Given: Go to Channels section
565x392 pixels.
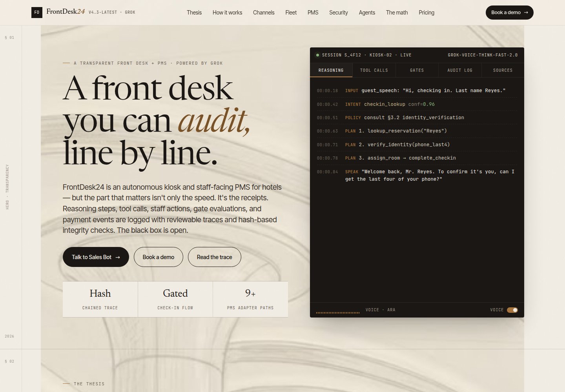Looking at the screenshot, I should (x=264, y=13).
